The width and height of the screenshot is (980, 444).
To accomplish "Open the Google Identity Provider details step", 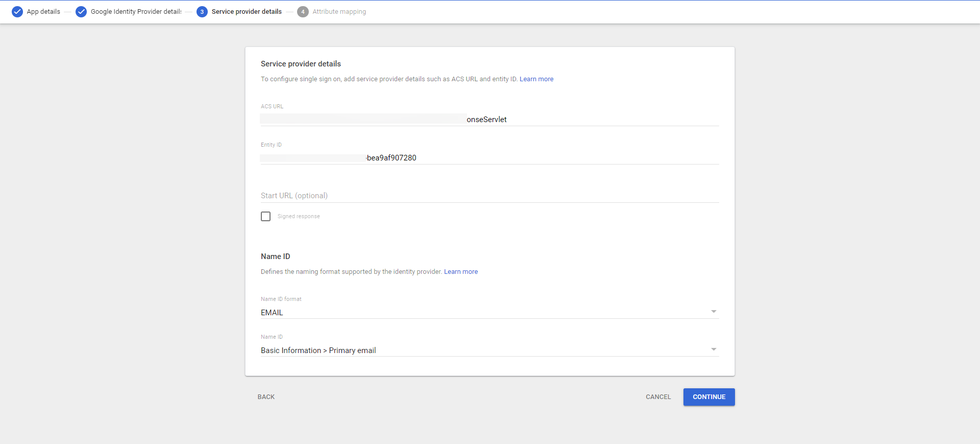I will coord(136,12).
